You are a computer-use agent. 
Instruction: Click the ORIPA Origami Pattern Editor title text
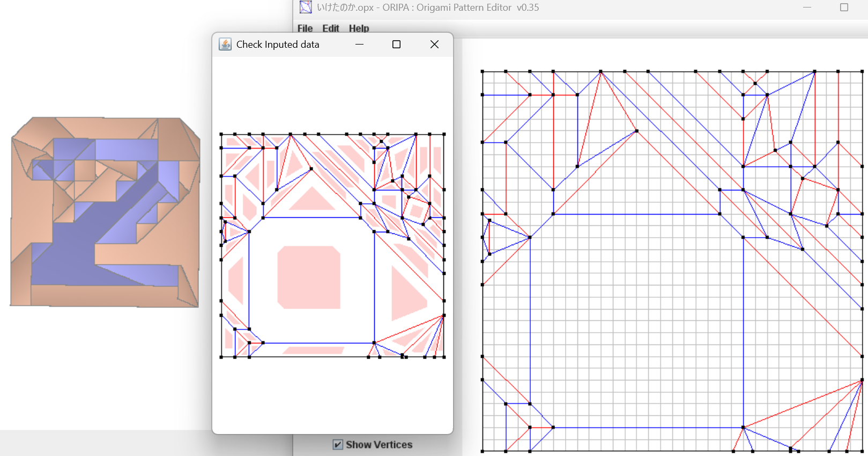click(427, 8)
